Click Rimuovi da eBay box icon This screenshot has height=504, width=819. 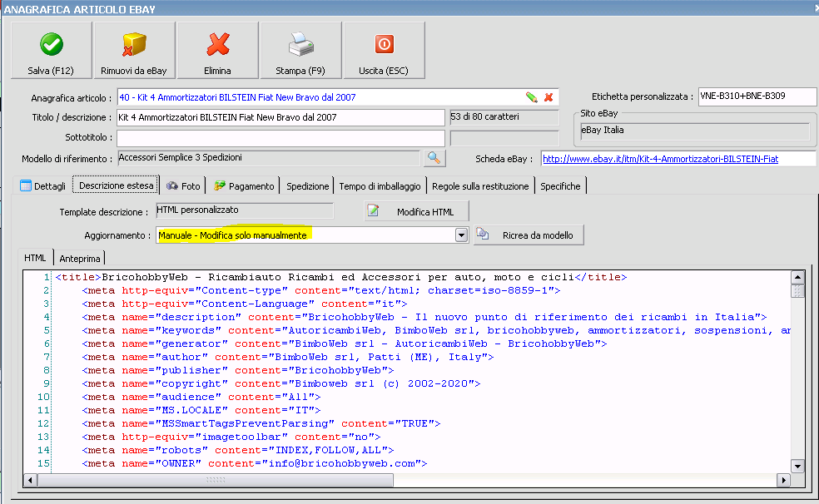coord(134,44)
